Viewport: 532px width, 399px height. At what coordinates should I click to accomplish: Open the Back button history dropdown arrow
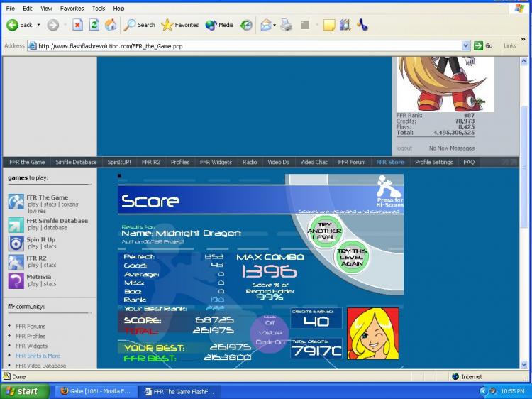(x=40, y=25)
